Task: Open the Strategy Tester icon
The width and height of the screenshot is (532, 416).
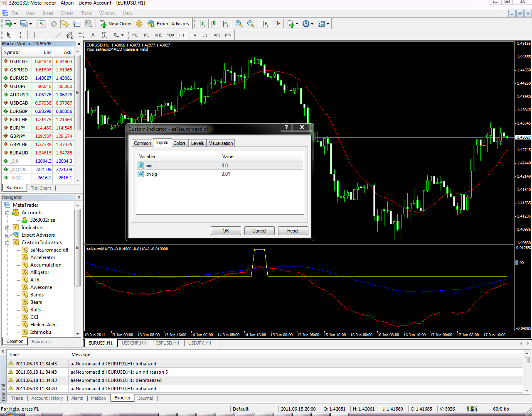Action: [89, 24]
